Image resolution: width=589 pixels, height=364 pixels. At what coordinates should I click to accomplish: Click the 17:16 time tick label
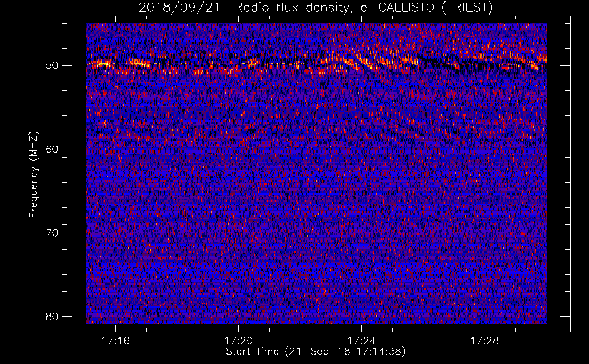click(x=116, y=341)
